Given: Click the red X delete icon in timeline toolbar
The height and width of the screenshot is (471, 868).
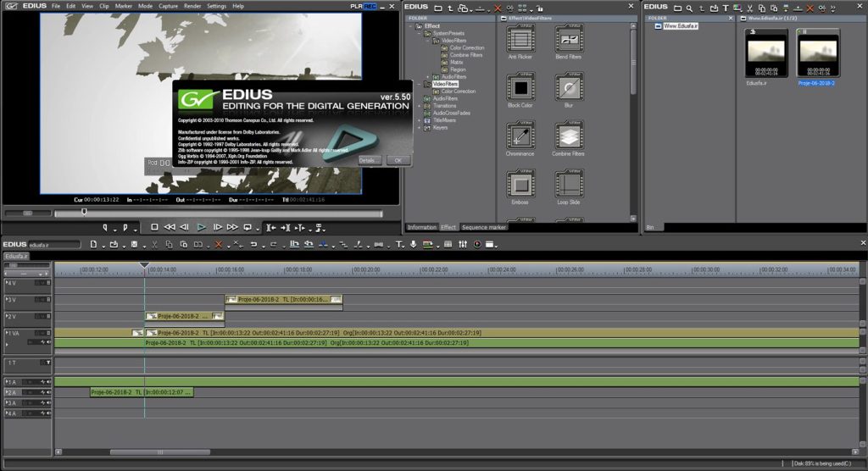Looking at the screenshot, I should 219,244.
